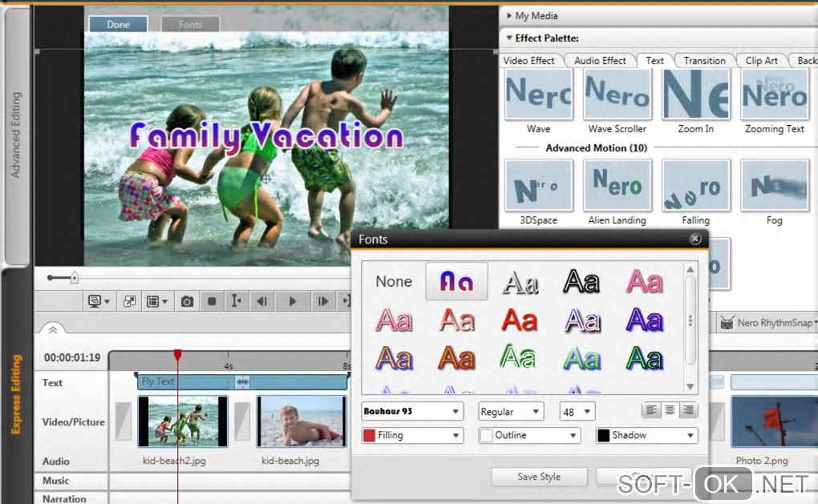Switch to Advanced Editing mode
Viewport: 818px width, 504px height.
(16, 135)
